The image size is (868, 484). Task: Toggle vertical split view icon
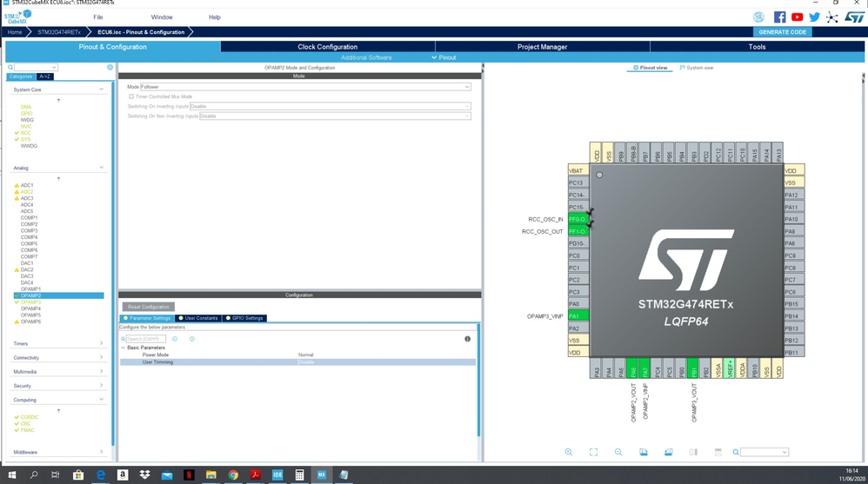[x=693, y=452]
